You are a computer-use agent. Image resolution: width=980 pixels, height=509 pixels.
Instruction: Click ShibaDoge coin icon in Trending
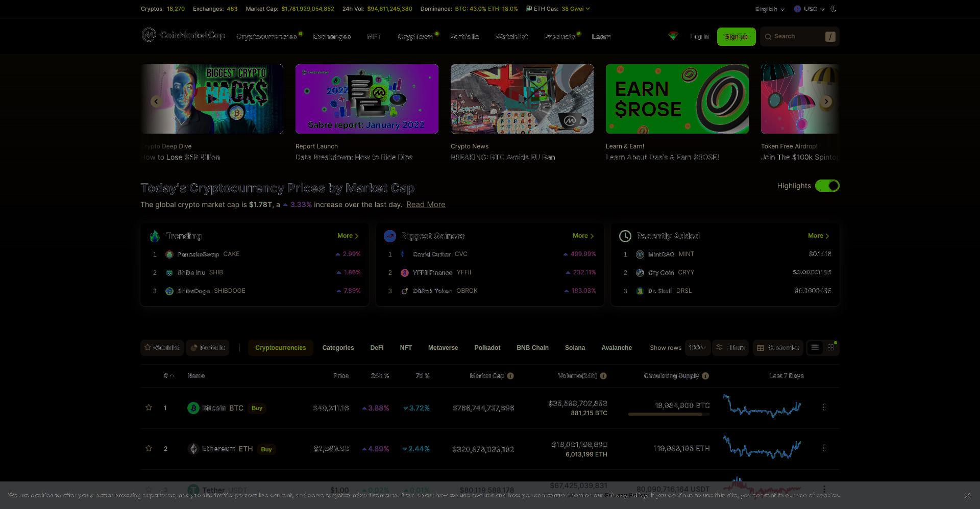tap(169, 291)
